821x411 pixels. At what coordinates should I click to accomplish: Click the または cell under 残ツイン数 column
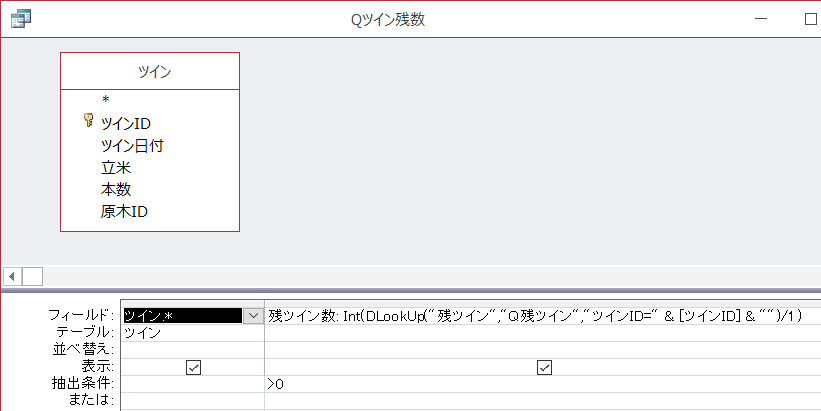[540, 400]
